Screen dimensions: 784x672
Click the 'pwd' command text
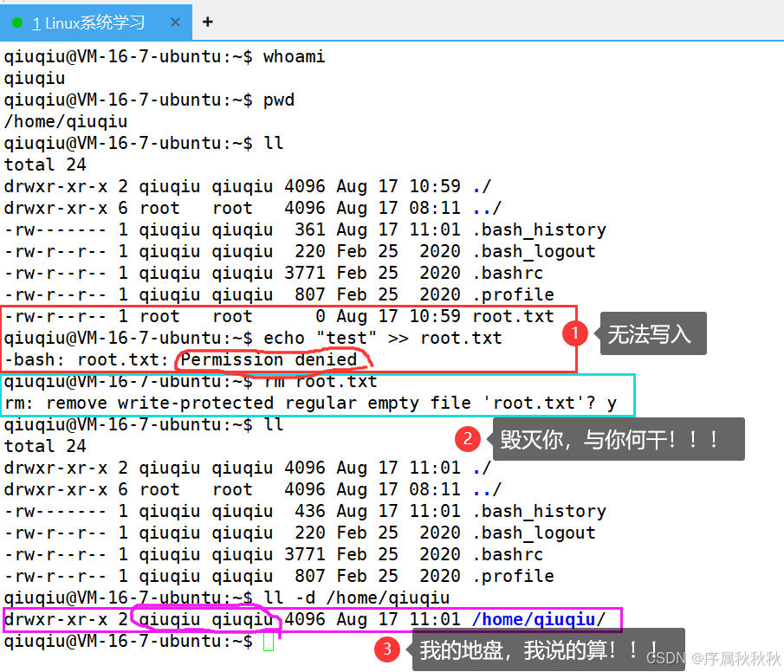tap(278, 100)
